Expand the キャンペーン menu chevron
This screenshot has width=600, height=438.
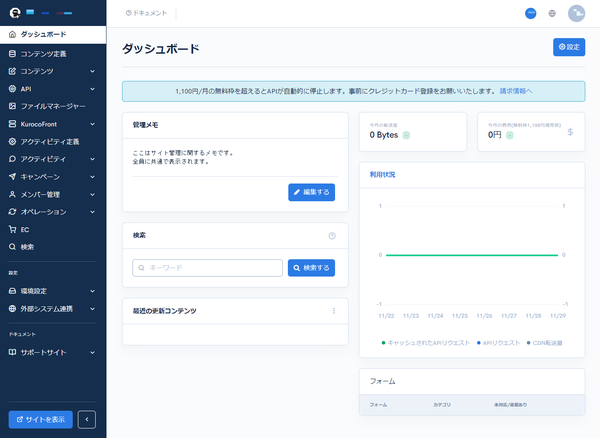[93, 177]
